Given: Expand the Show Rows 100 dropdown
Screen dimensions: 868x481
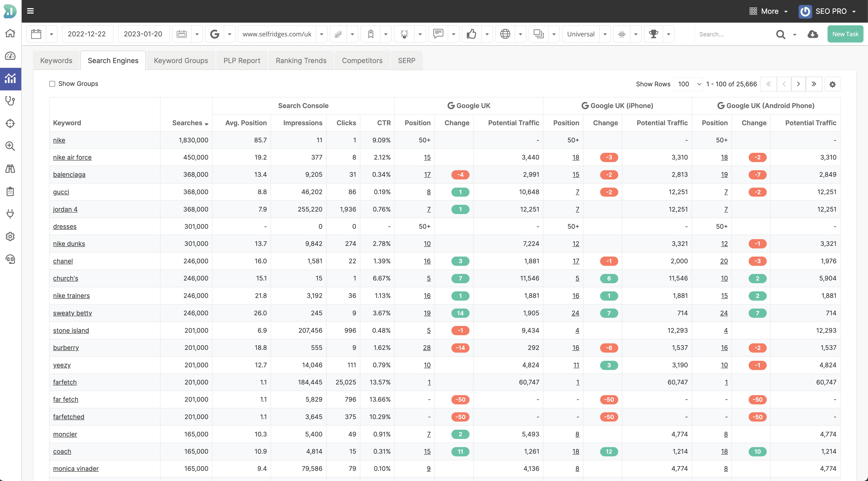Looking at the screenshot, I should (x=689, y=84).
